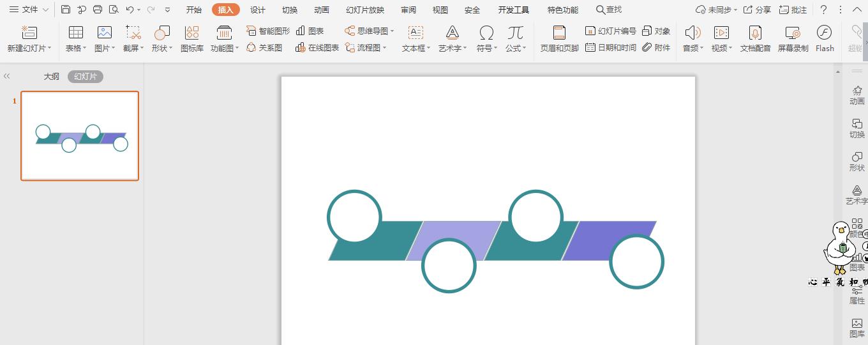Insert a 符号 symbol
868x345 pixels.
(x=486, y=39)
